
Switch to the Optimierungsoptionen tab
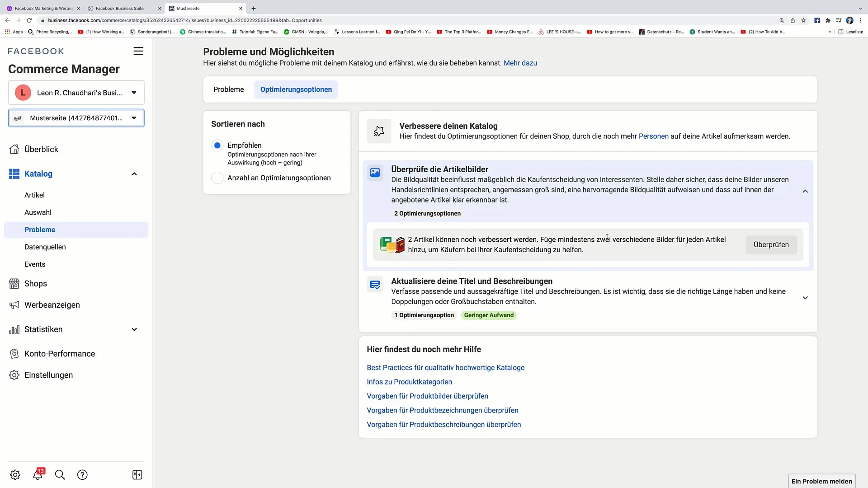point(296,89)
